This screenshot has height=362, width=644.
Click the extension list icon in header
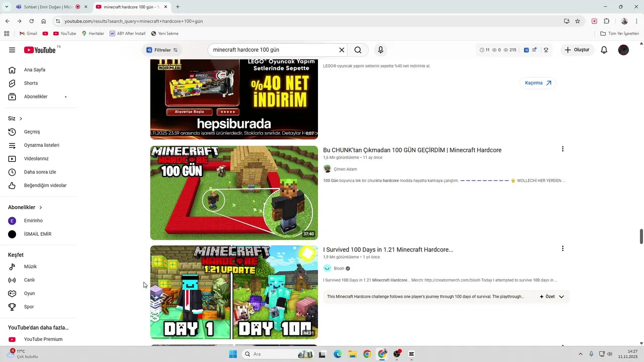point(534,50)
